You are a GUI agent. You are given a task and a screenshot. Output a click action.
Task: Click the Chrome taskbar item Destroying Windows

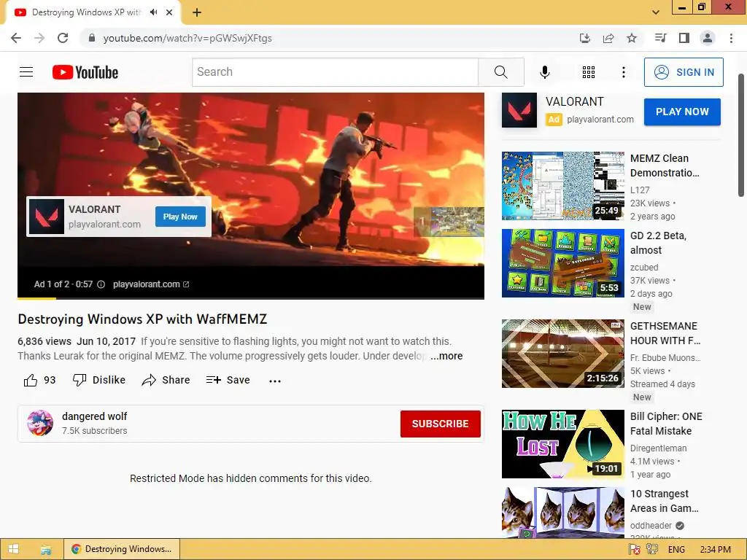pyautogui.click(x=122, y=549)
